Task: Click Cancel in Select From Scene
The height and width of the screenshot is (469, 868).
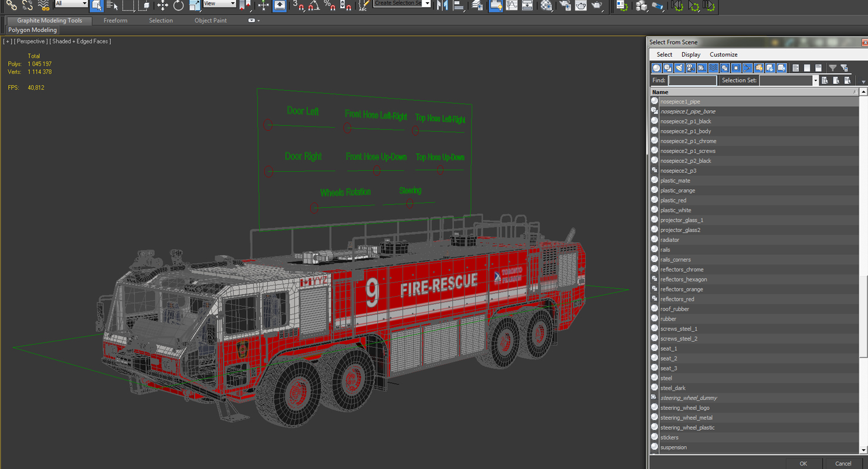Action: (843, 463)
